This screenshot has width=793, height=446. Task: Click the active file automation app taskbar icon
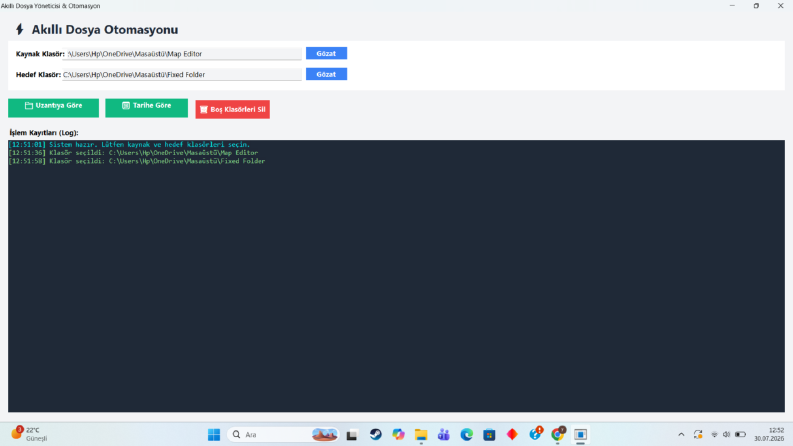pyautogui.click(x=581, y=434)
